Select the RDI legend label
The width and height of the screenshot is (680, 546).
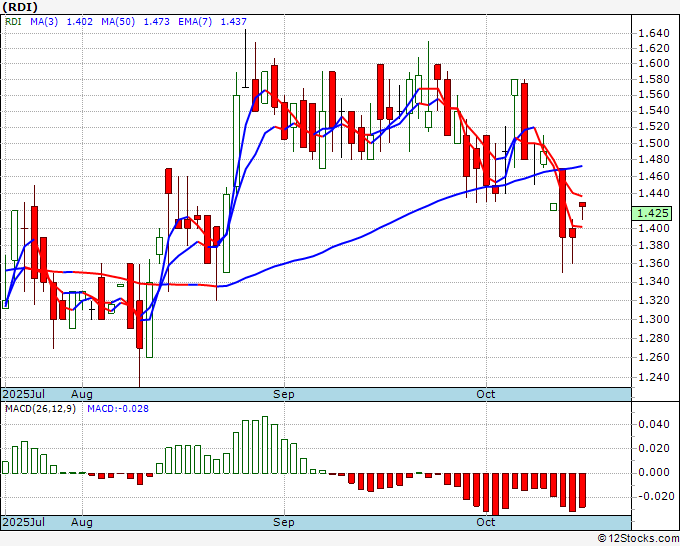click(13, 21)
